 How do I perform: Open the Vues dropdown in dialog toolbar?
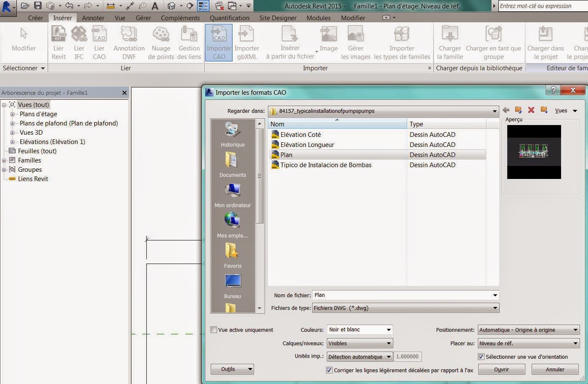[567, 111]
